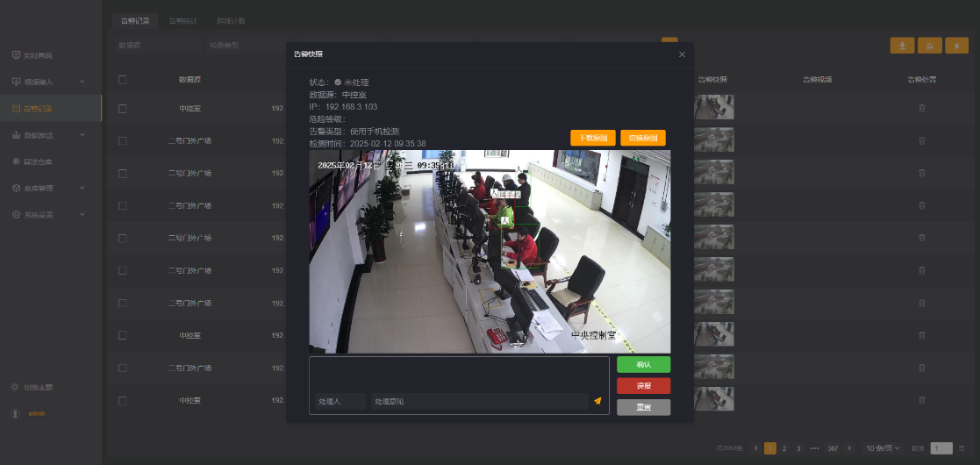980x465 pixels.
Task: Expand the 数据推送 menu chevron
Action: [82, 135]
